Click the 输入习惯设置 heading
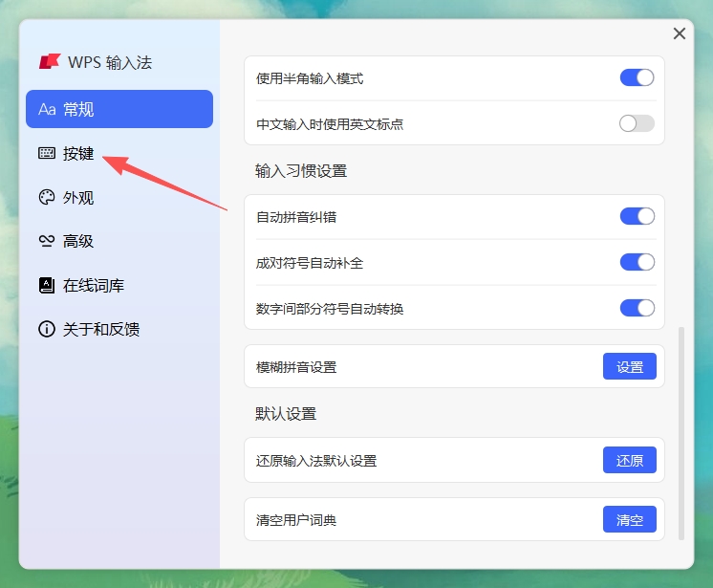The height and width of the screenshot is (588, 713). pyautogui.click(x=301, y=171)
